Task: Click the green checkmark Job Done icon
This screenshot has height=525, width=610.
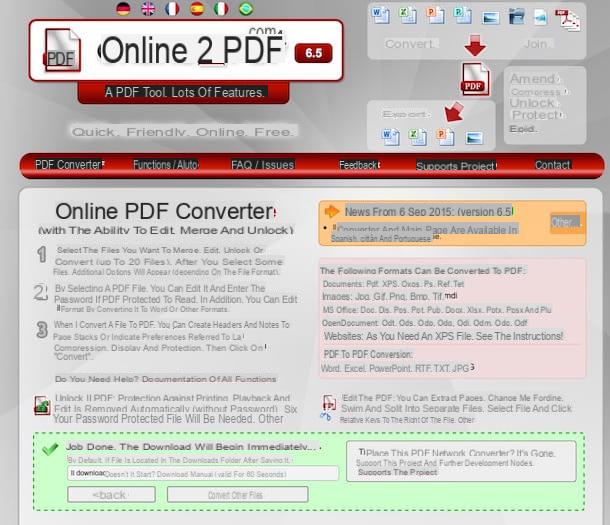Action: (x=50, y=449)
